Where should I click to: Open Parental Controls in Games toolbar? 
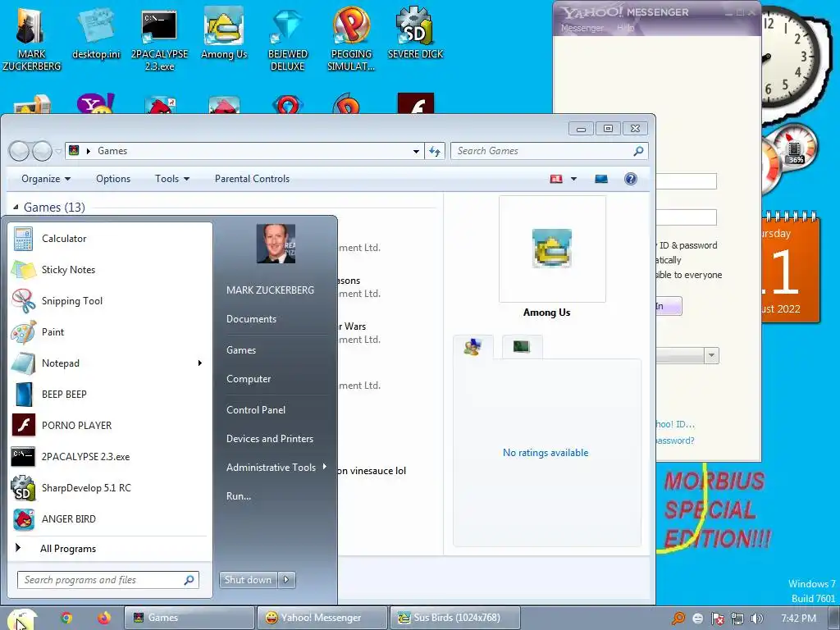click(253, 179)
